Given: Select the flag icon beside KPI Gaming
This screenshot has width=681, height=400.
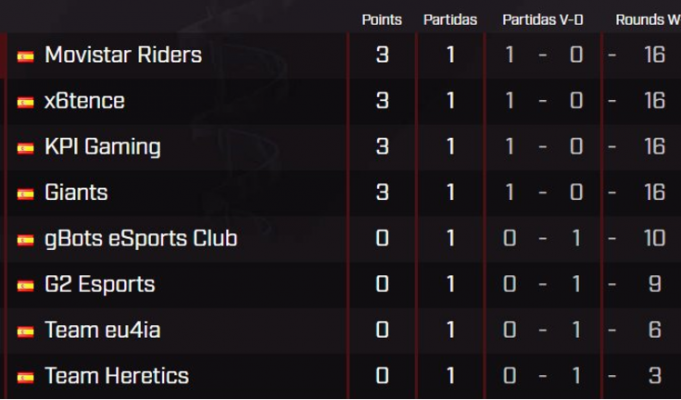Looking at the screenshot, I should tap(26, 149).
